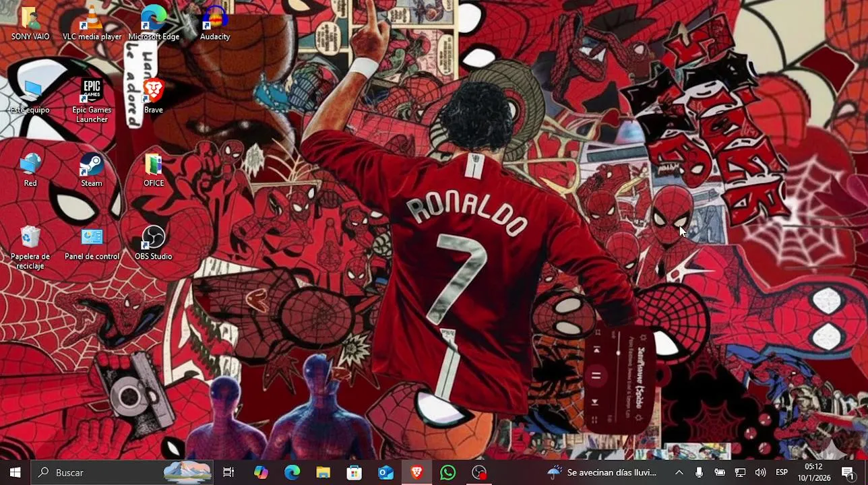Open Task View in taskbar
The image size is (868, 485).
228,472
